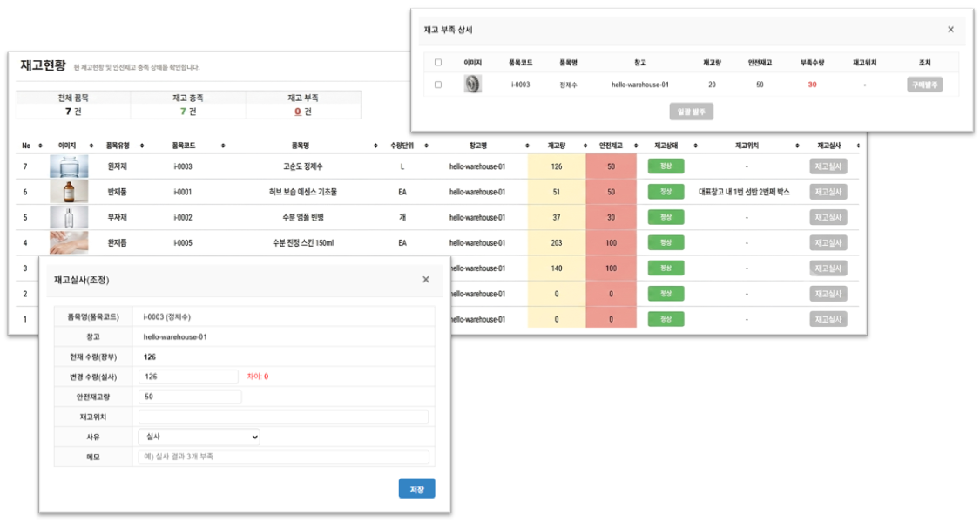
Task: Sort table by 재고상태 column
Action: (696, 146)
